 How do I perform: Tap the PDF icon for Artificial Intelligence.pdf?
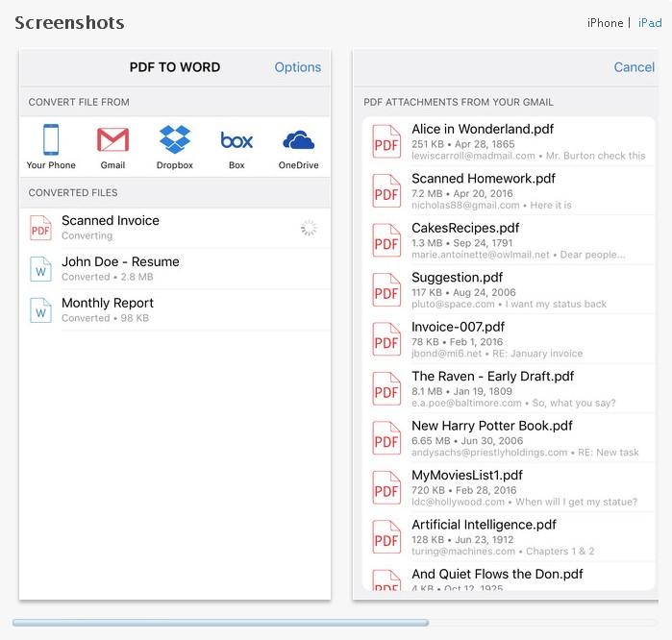pyautogui.click(x=386, y=537)
